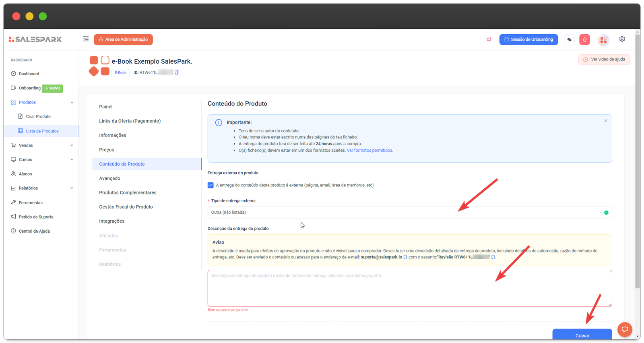Open the Integrações section tab
This screenshot has width=644, height=343.
[x=112, y=221]
